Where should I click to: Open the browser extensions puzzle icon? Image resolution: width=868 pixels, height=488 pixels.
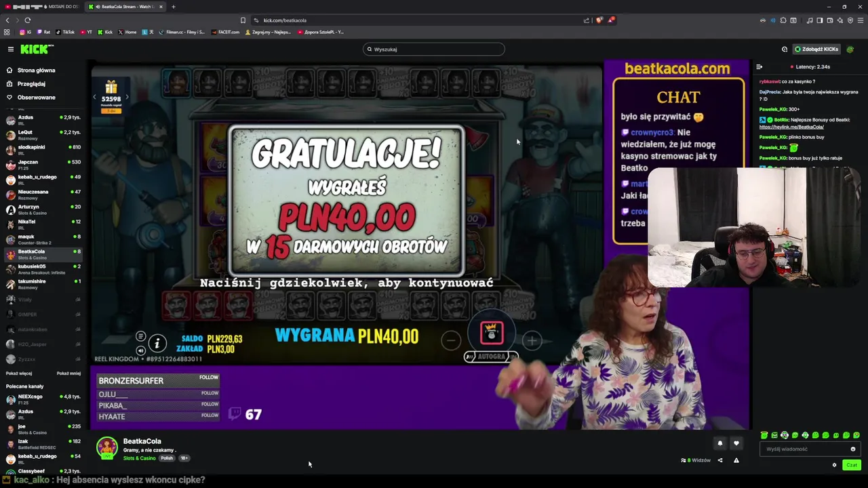[x=783, y=20]
